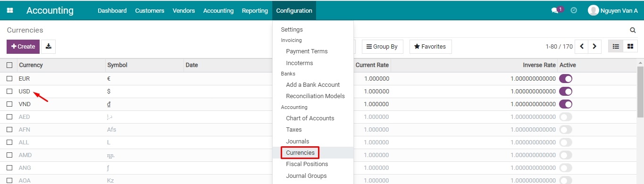Click the vertical scrollbar thumb
This screenshot has height=184, width=644.
pos(640,92)
